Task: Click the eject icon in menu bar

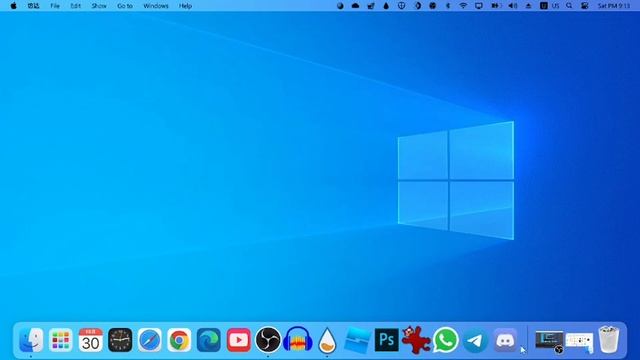Action: pos(528,6)
